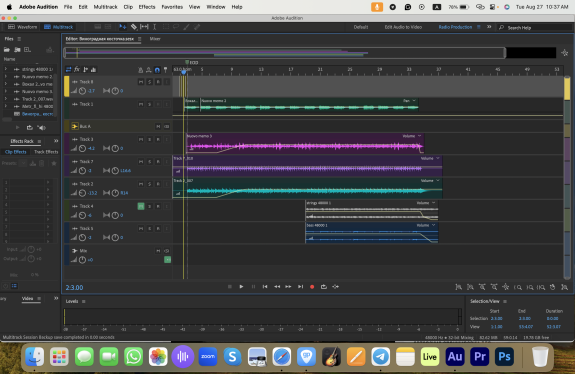This screenshot has height=374, width=575.
Task: Select the Move tool in the toolbar
Action: 122,27
